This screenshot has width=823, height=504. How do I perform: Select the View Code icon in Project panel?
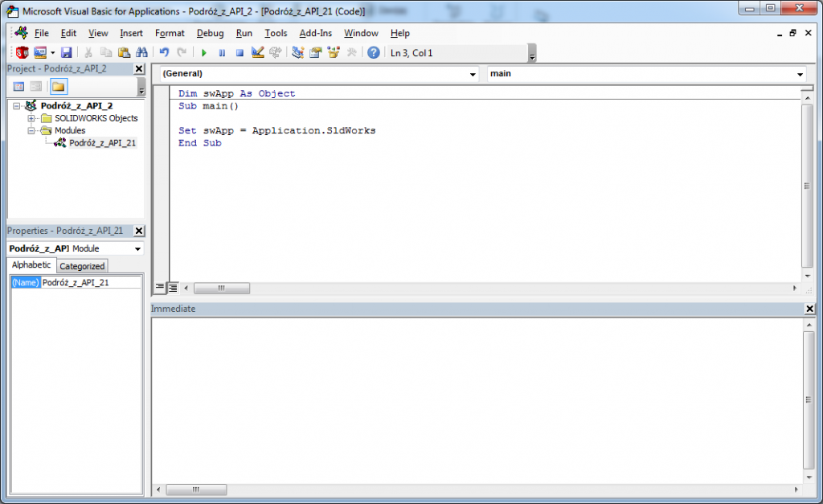17,86
